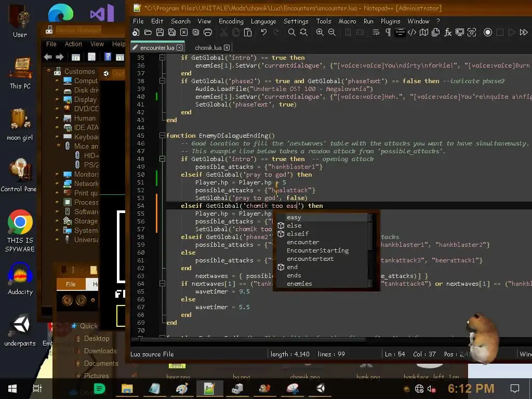
Task: Open the Encoding menu
Action: 231,21
